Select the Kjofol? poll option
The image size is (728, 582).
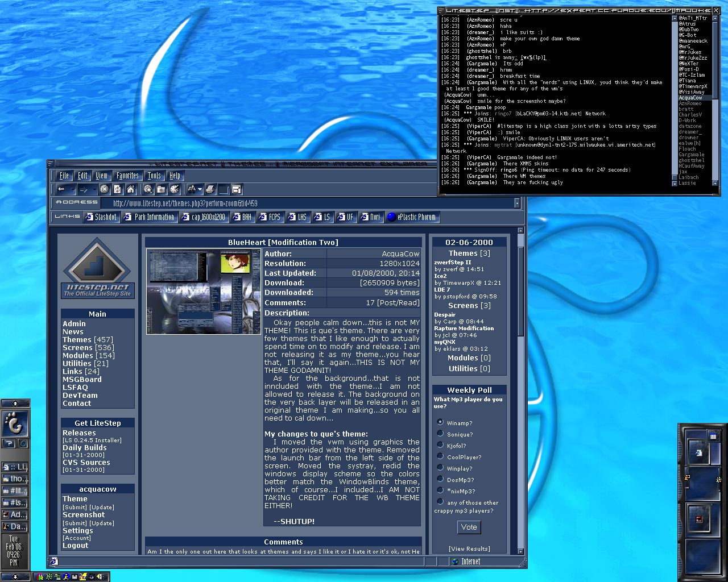(440, 445)
